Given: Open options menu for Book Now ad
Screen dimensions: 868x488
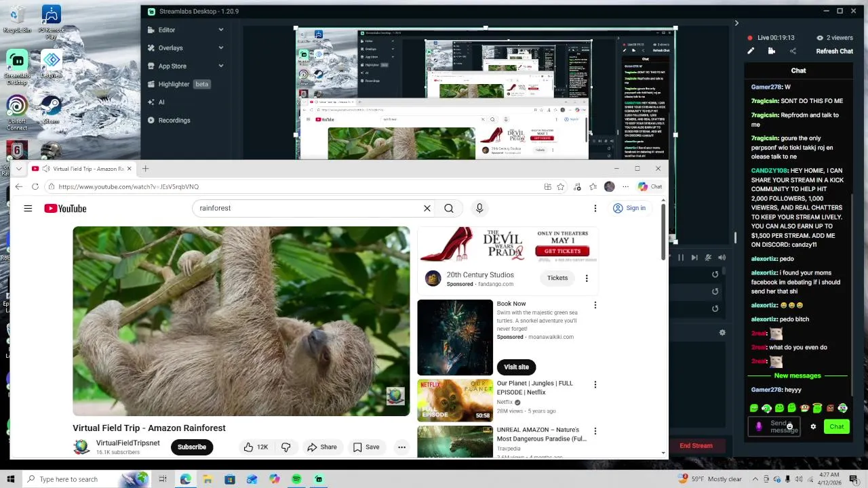Looking at the screenshot, I should pos(595,305).
